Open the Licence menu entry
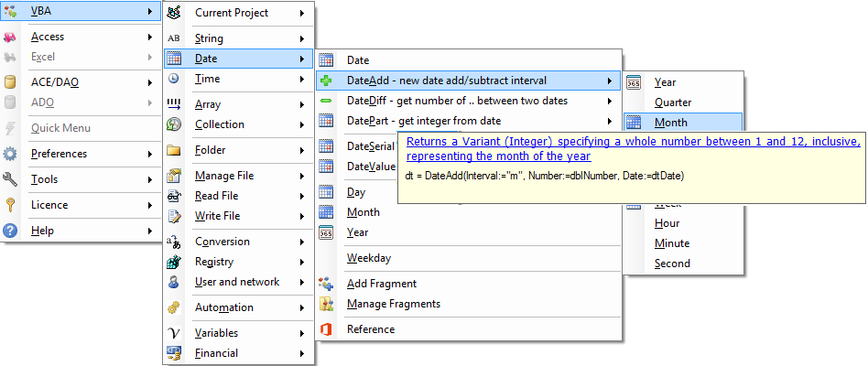 click(x=81, y=205)
